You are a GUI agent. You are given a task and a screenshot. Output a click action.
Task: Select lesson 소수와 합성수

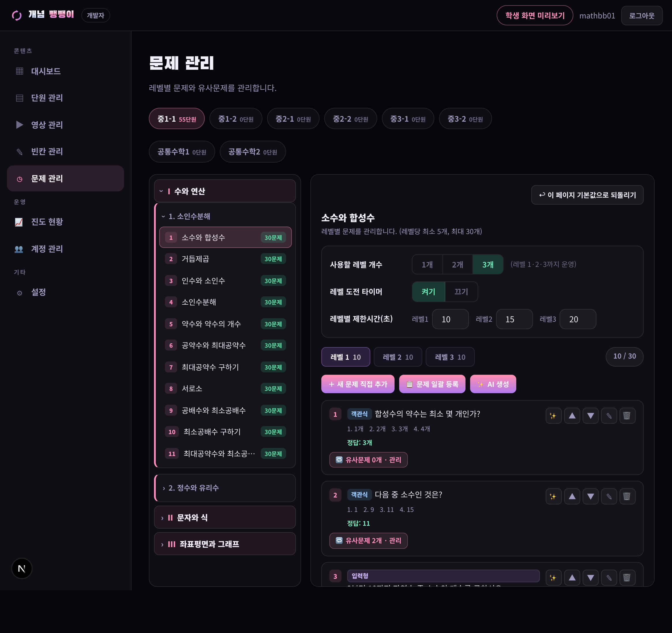coord(226,238)
